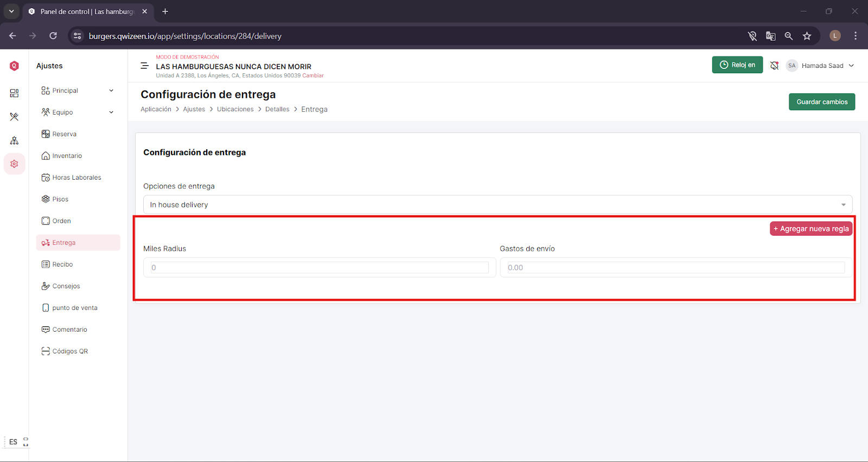The height and width of the screenshot is (462, 868).
Task: Go to Ajustes breadcrumb
Action: pos(194,109)
